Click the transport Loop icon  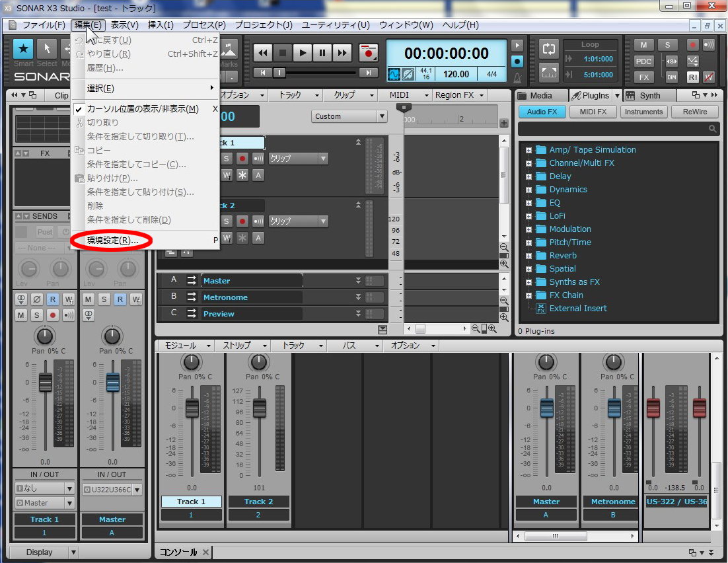(549, 50)
